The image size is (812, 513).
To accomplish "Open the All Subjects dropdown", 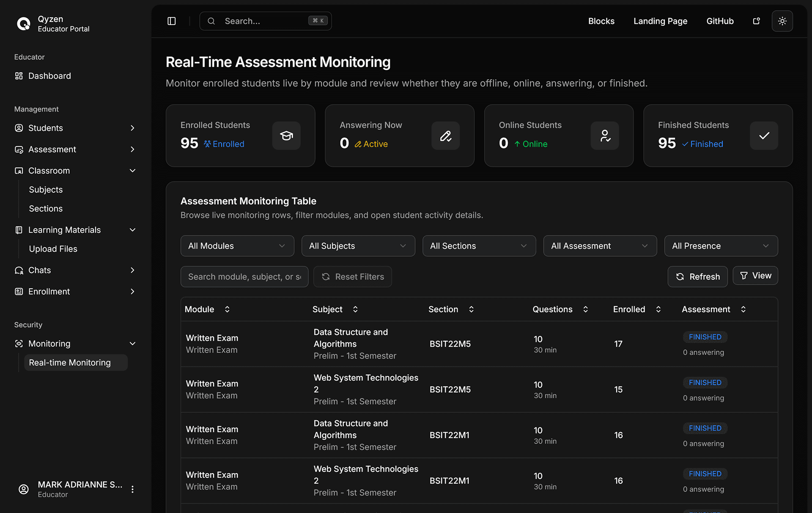I will click(x=358, y=246).
